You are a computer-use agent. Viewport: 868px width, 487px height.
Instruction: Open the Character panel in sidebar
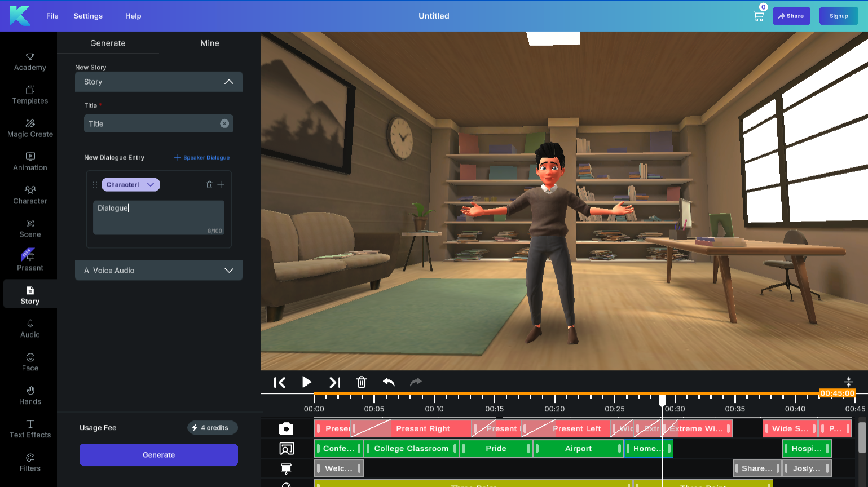[30, 194]
